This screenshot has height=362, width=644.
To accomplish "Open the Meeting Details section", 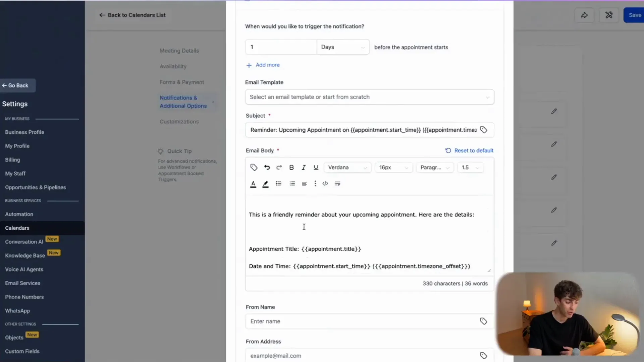I will click(x=179, y=51).
